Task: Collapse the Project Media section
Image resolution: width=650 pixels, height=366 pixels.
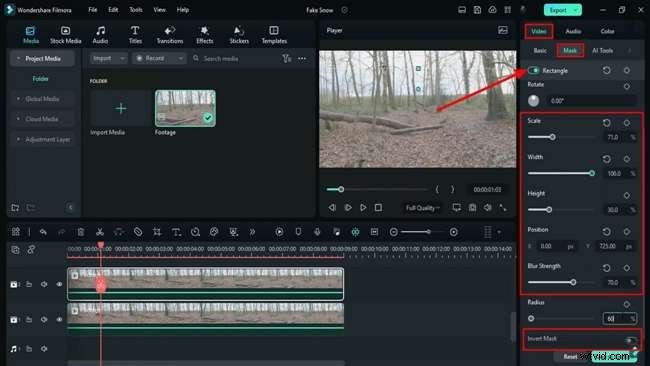Action: pyautogui.click(x=18, y=58)
